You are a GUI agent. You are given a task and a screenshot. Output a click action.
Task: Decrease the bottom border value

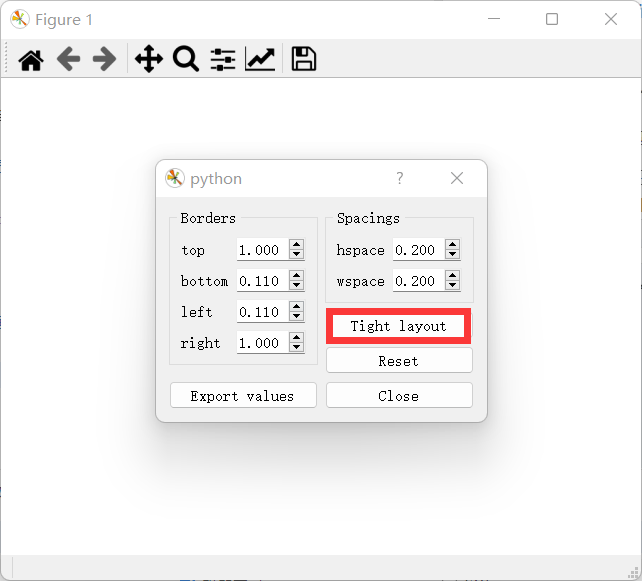296,285
